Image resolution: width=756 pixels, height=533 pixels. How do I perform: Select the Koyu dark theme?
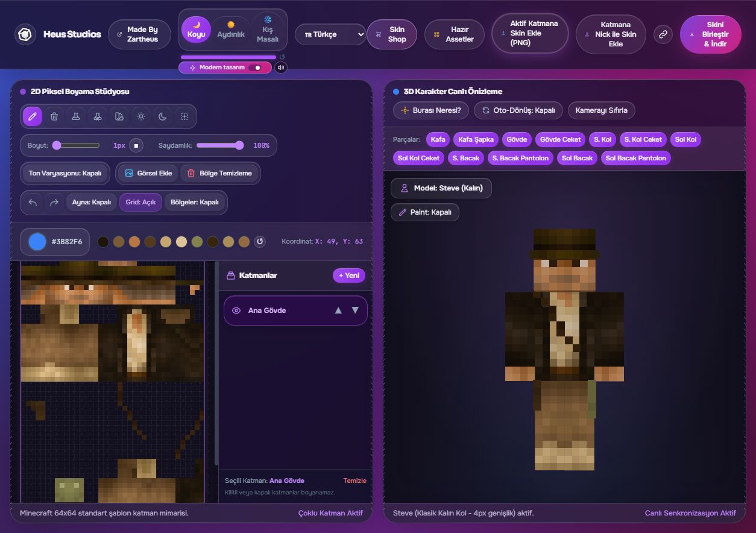click(197, 30)
